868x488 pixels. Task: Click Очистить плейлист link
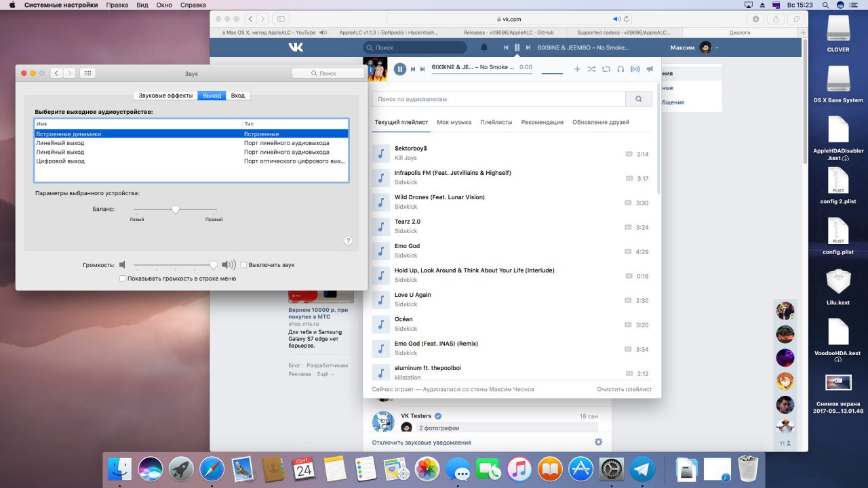click(x=625, y=389)
